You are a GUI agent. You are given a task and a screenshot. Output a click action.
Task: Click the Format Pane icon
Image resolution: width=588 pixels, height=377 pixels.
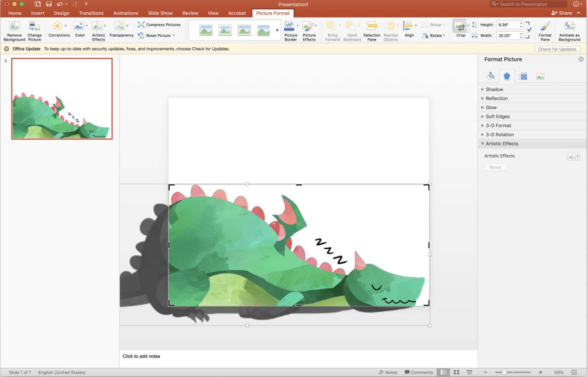(545, 31)
